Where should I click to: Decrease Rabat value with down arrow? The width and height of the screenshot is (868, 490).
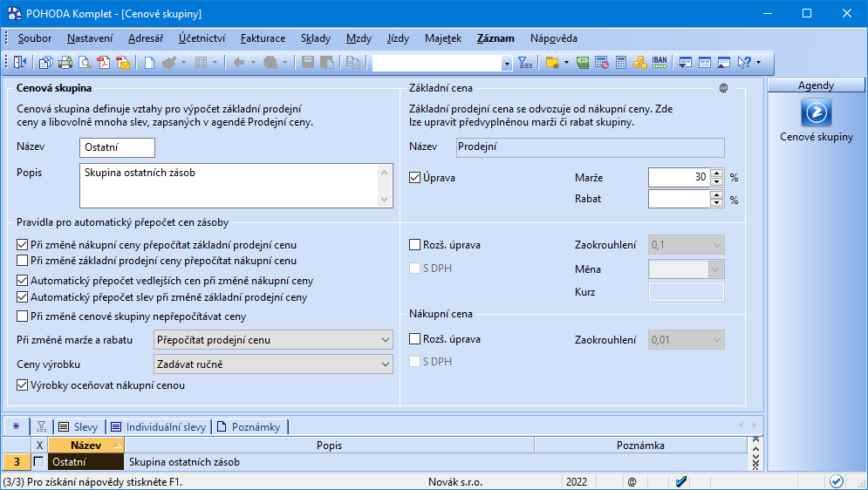pyautogui.click(x=717, y=203)
